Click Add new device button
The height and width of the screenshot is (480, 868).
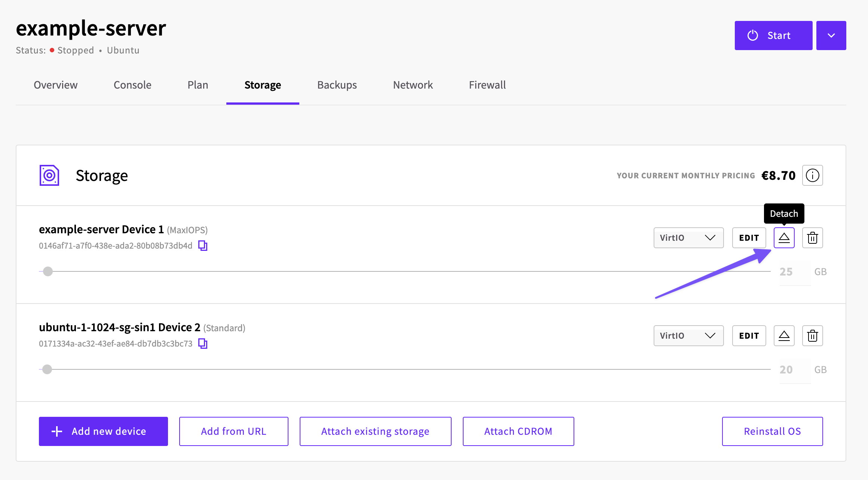103,431
